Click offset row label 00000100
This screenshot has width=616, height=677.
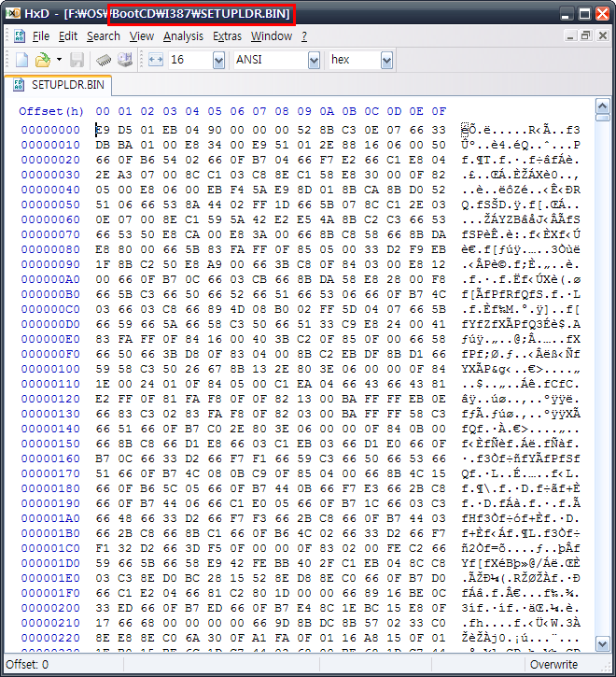50,369
